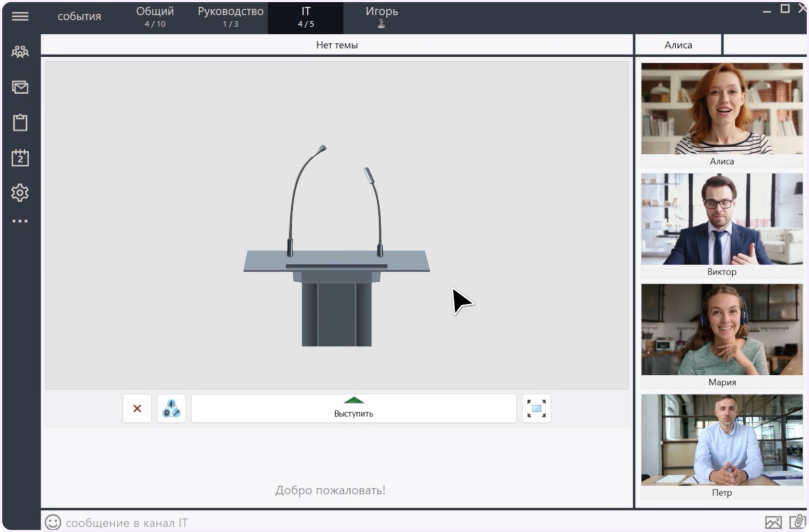Open the hamburger menu icon
Screen dimensions: 809x532
pos(20,16)
